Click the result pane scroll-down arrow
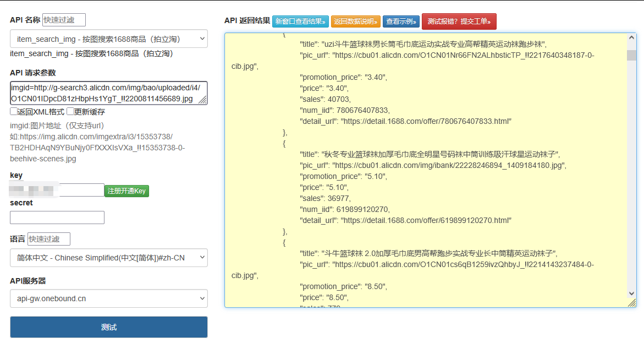Image resolution: width=644 pixels, height=348 pixels. tap(632, 293)
